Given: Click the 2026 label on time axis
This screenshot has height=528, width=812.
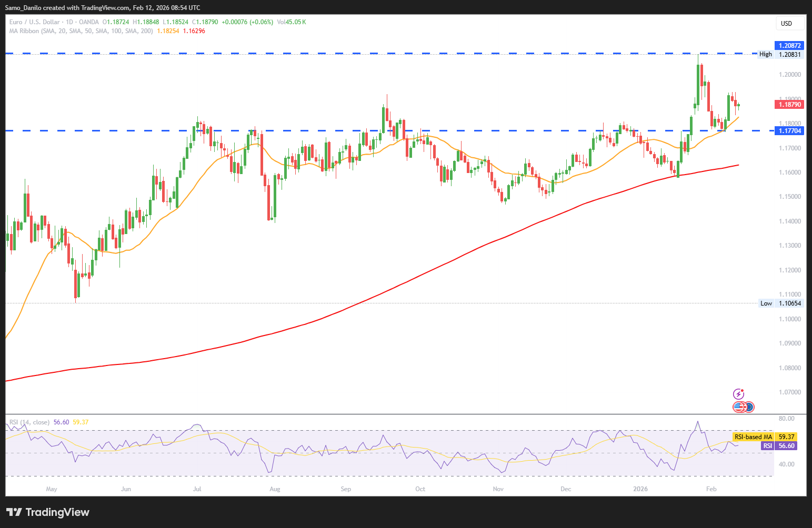Looking at the screenshot, I should [x=640, y=489].
